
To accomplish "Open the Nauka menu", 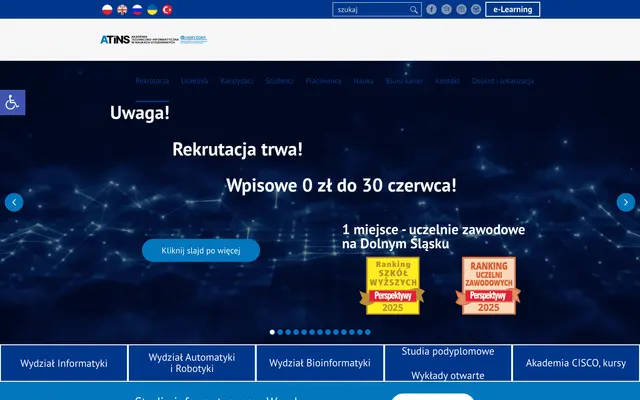I will 363,81.
